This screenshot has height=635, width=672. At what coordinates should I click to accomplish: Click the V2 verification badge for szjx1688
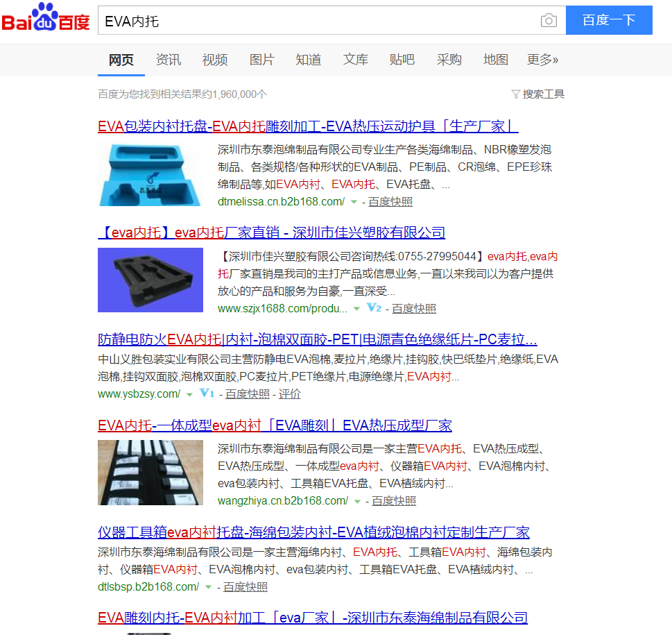coord(374,308)
